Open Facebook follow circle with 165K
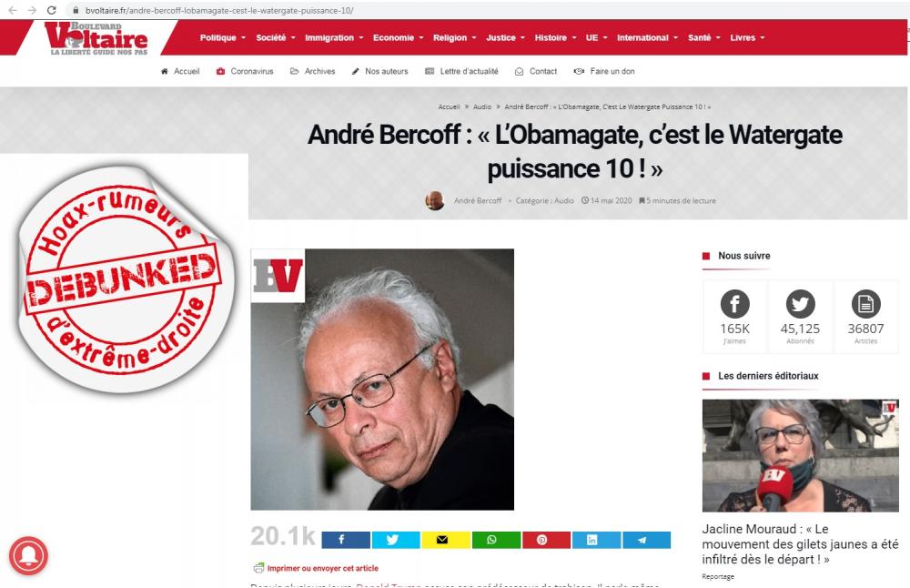 (x=734, y=304)
